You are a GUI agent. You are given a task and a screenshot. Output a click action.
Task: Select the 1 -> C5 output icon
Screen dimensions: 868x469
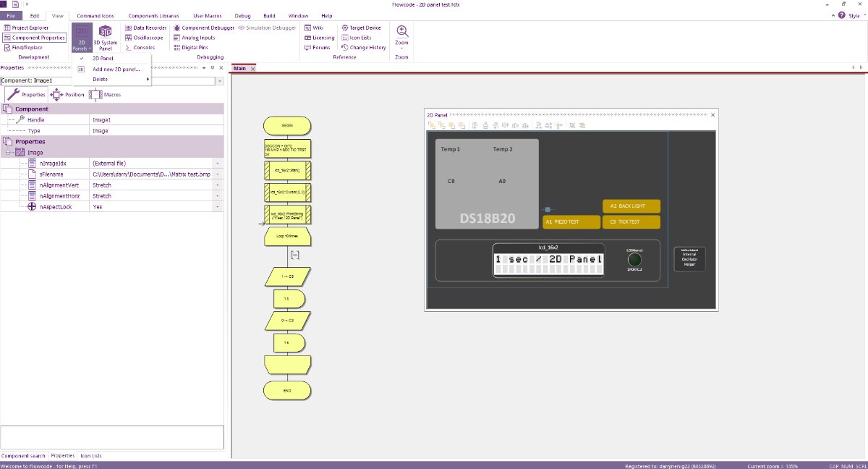pyautogui.click(x=287, y=276)
